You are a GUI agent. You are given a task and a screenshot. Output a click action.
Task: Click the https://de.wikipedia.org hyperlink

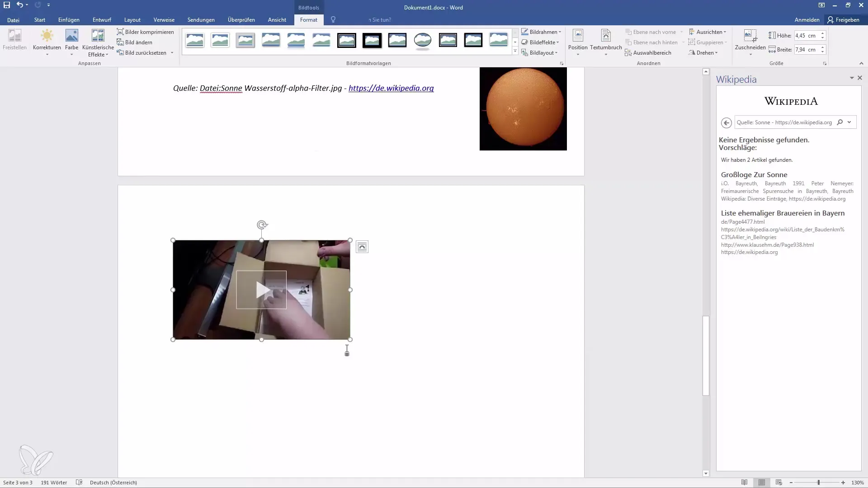point(391,88)
